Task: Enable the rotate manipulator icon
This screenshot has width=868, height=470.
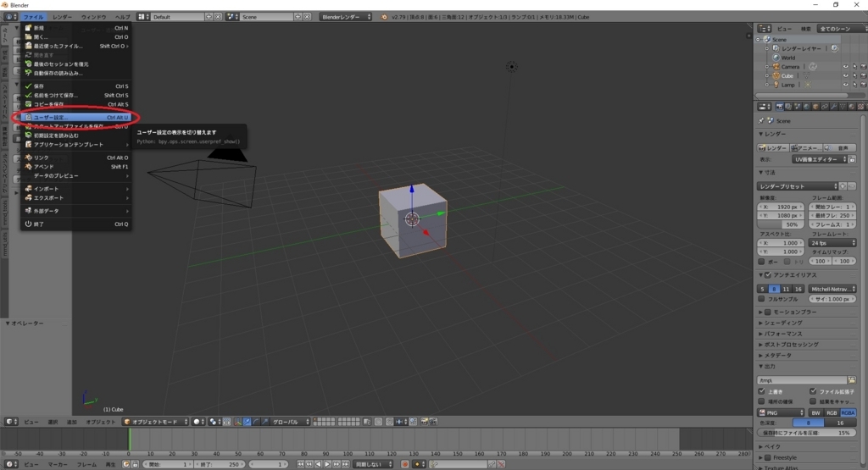Action: point(256,422)
